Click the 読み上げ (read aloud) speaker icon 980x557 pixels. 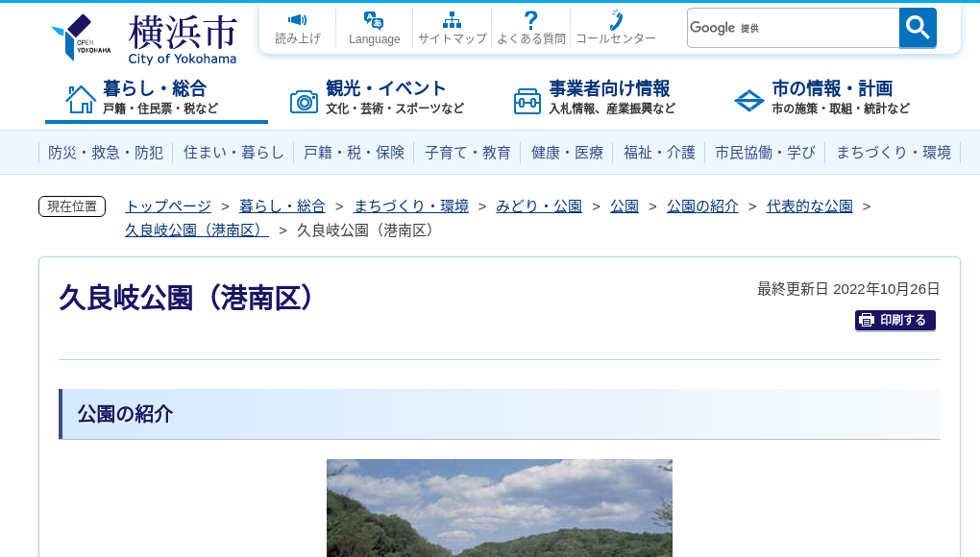[x=297, y=21]
